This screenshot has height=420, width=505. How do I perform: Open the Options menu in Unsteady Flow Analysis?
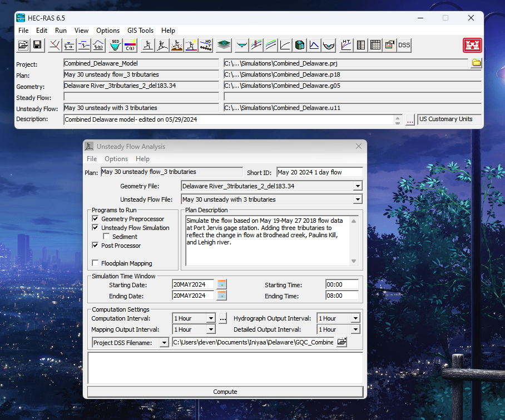click(116, 159)
